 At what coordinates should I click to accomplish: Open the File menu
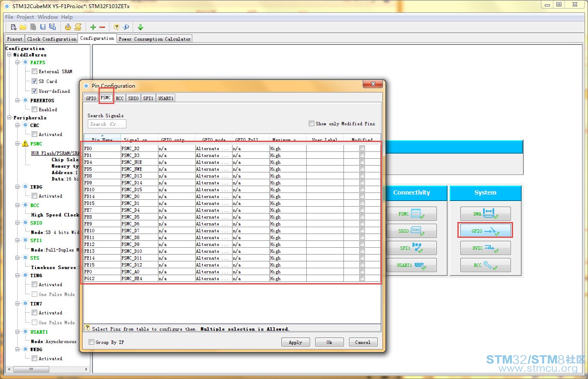[x=9, y=17]
